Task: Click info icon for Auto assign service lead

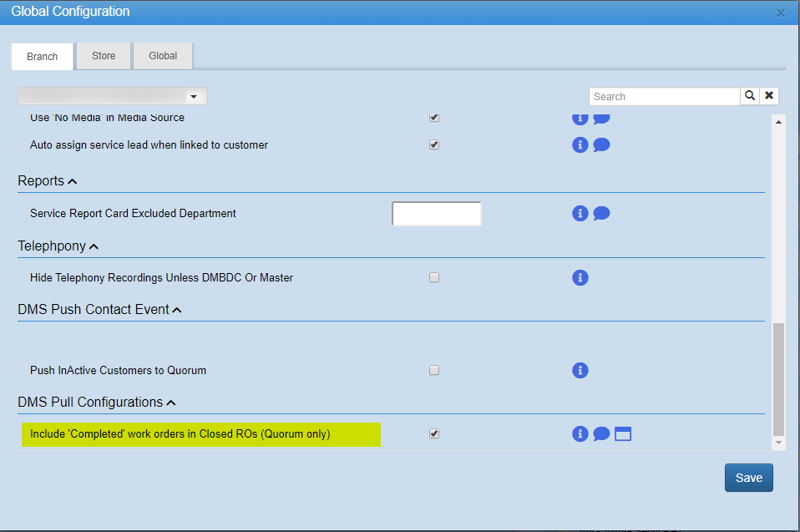Action: 580,145
